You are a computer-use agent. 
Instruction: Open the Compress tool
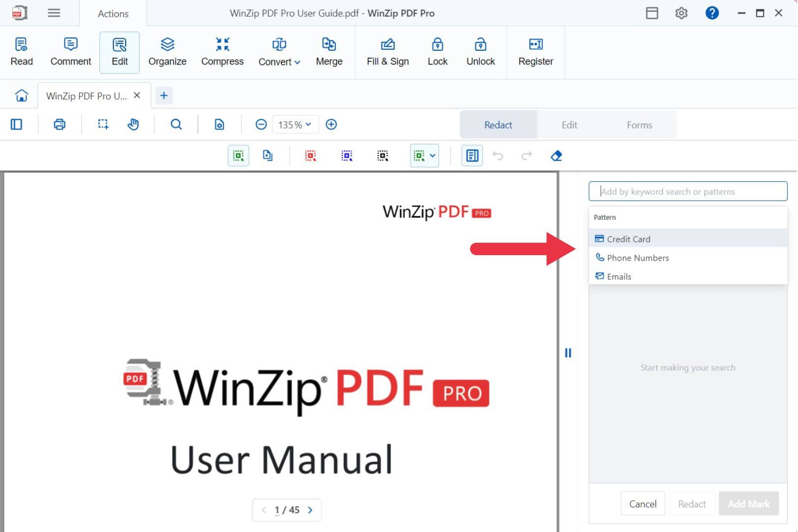coord(222,52)
